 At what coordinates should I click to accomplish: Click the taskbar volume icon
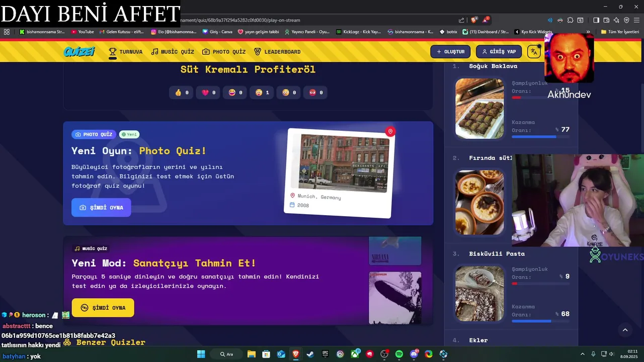(611, 354)
